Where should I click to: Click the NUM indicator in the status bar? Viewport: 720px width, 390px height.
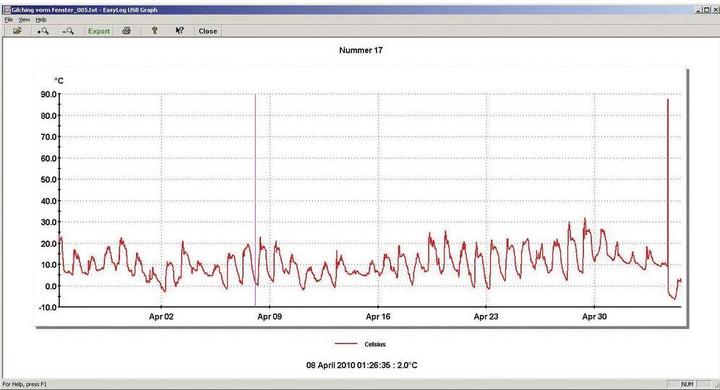[x=687, y=384]
